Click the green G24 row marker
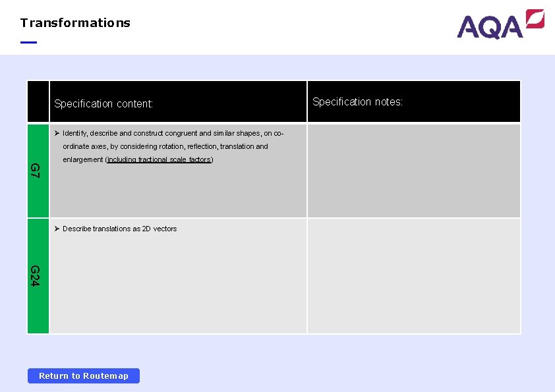 click(37, 275)
